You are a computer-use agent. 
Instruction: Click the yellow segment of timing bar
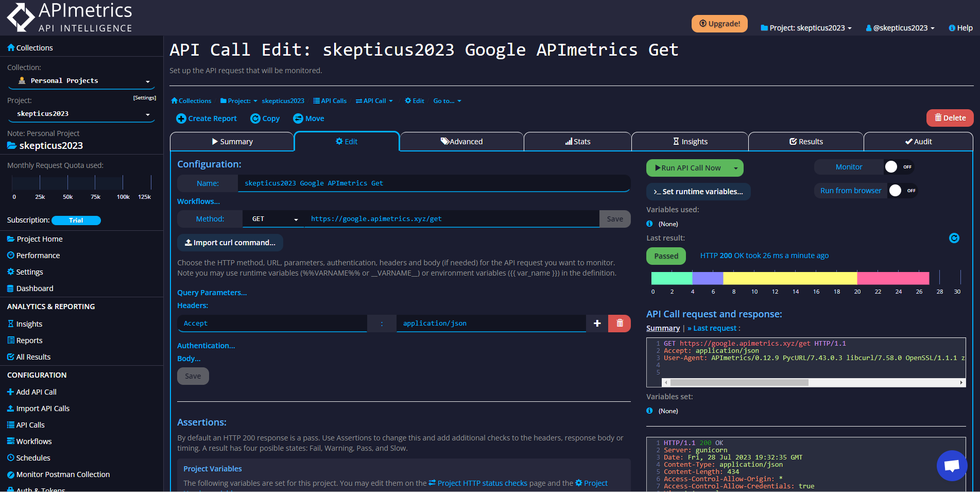(790, 278)
